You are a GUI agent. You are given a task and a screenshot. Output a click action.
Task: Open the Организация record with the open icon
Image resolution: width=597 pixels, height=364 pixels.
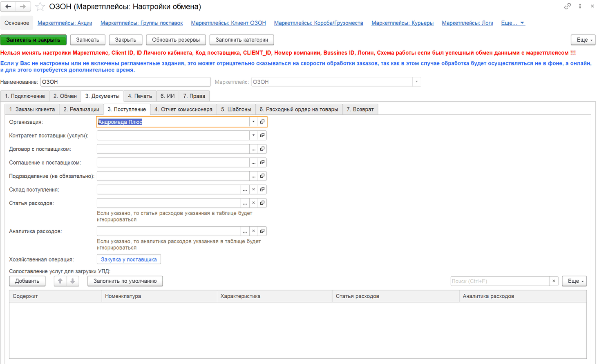262,122
